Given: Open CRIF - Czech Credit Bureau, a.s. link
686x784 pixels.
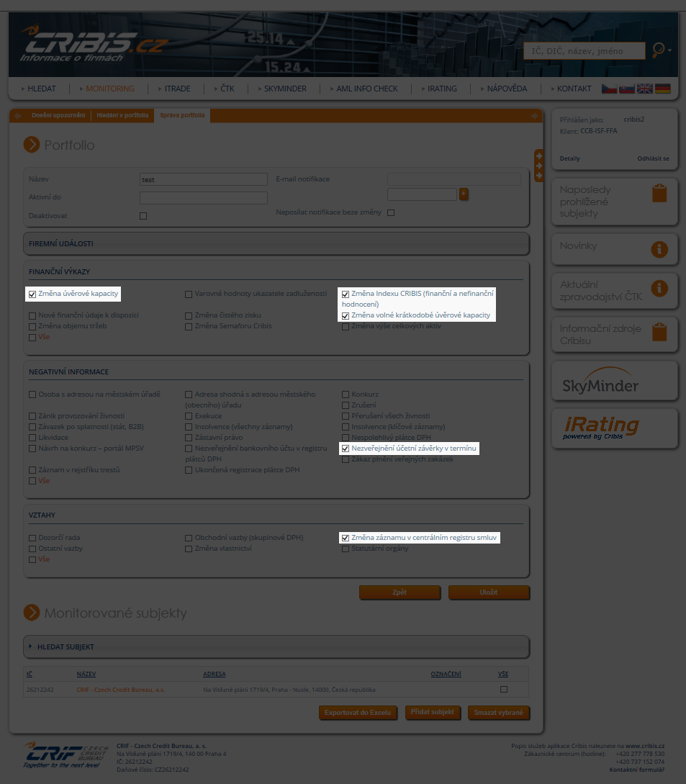Looking at the screenshot, I should 120,690.
